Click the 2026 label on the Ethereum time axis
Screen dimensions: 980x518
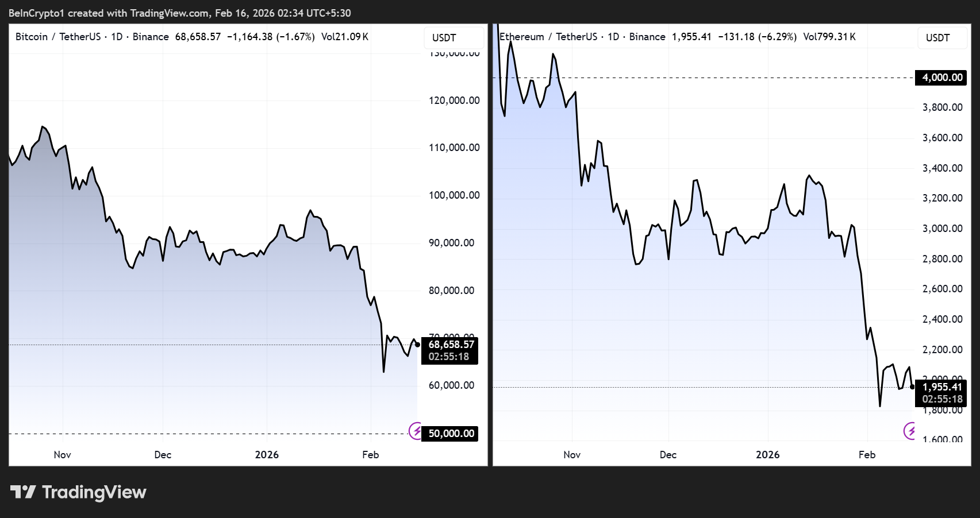click(x=767, y=455)
